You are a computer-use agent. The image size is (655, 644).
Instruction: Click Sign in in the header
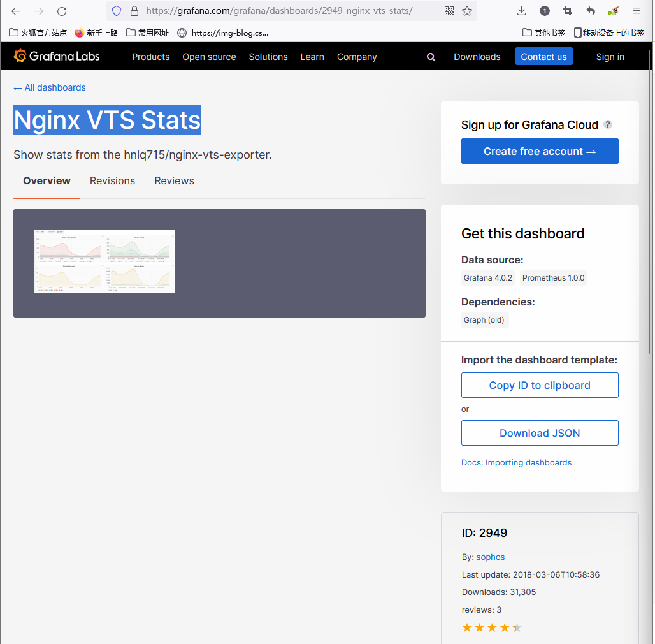pyautogui.click(x=610, y=57)
